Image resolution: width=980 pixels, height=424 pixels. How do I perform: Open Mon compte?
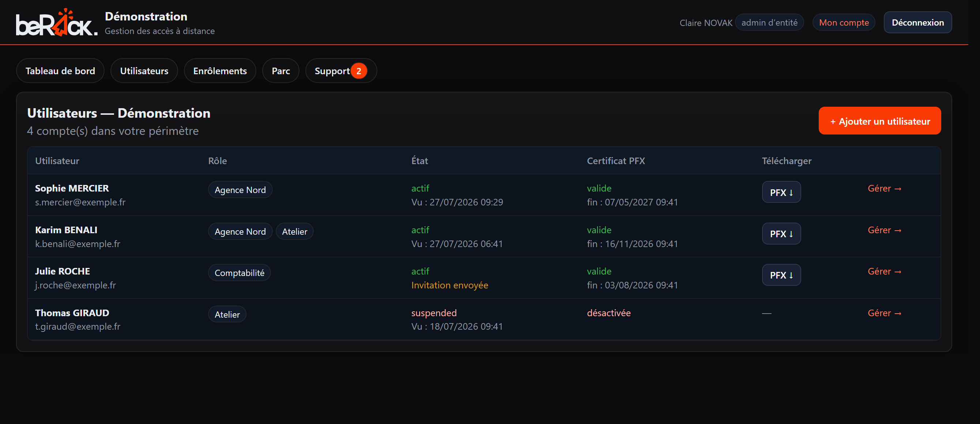point(844,22)
